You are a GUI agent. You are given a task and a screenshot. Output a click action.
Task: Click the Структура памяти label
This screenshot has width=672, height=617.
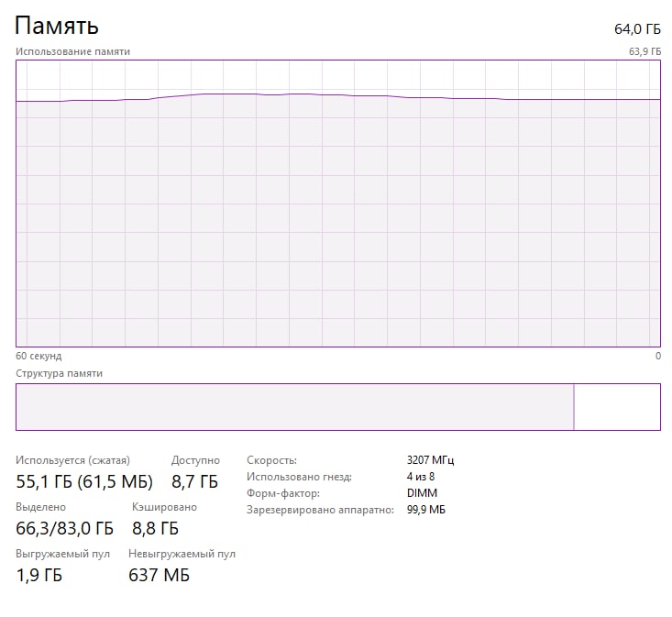(x=60, y=373)
